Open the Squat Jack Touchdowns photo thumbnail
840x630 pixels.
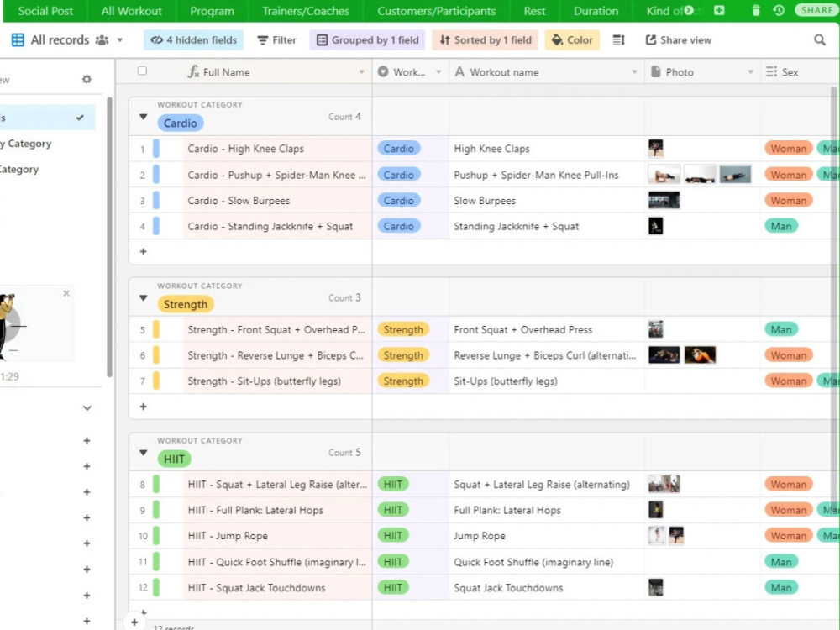656,588
